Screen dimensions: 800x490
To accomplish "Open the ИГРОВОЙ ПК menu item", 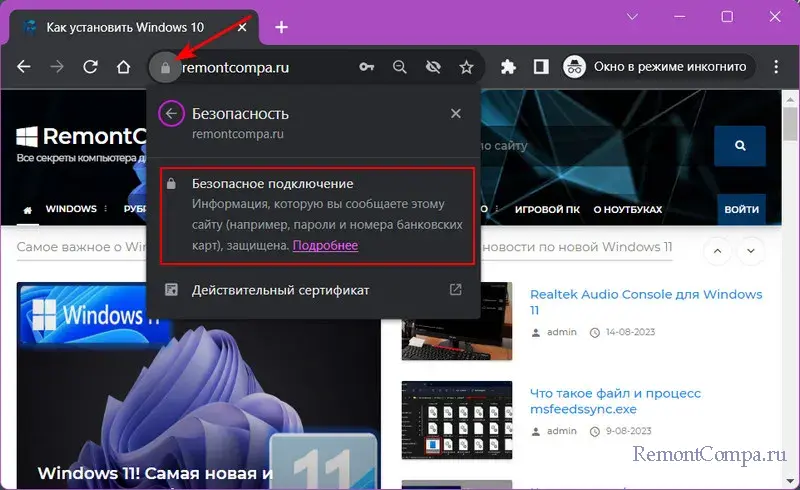I will click(x=545, y=210).
